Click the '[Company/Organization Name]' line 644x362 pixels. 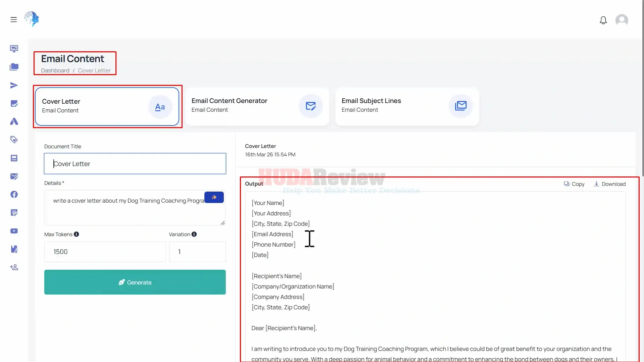tap(293, 287)
